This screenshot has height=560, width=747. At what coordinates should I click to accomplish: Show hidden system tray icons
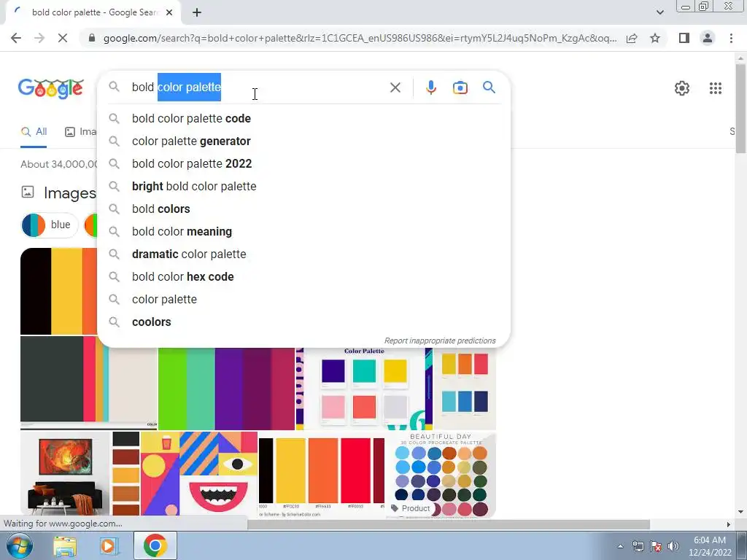coord(620,546)
